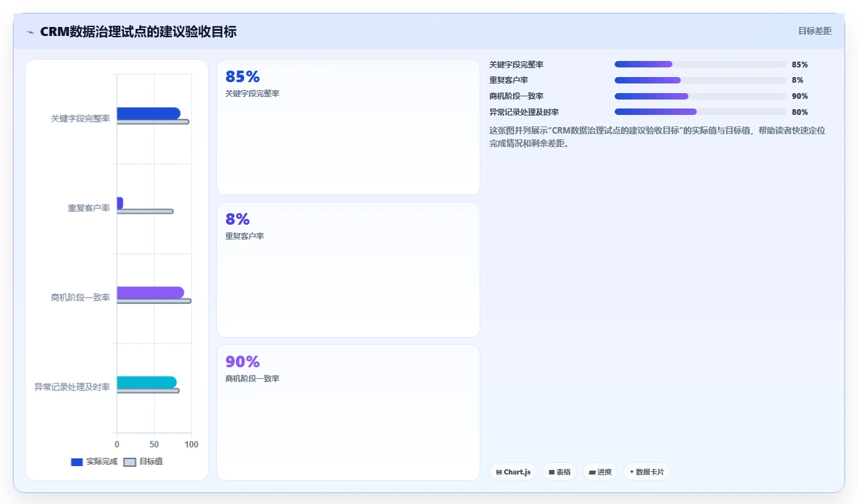Click the chart axis label 异常记录处理及时率

tap(72, 387)
